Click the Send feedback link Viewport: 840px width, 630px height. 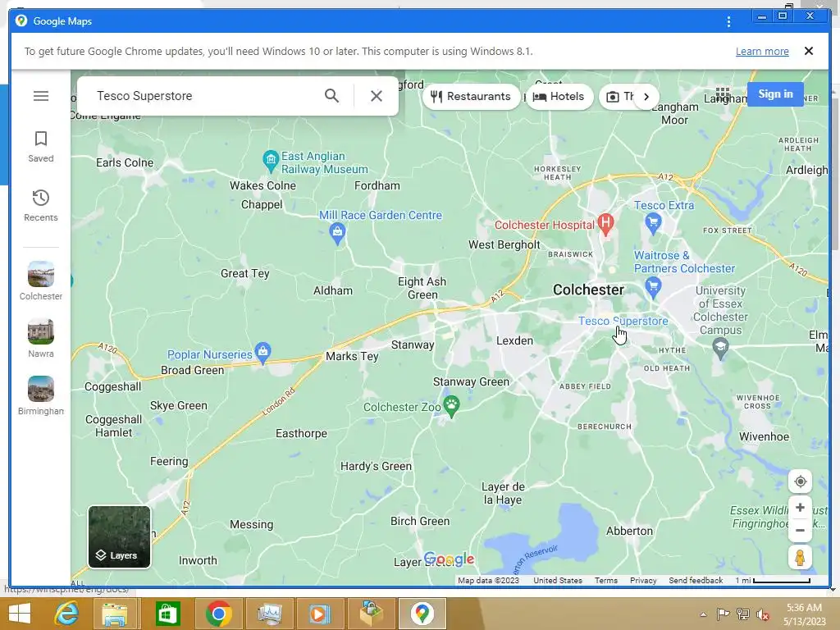[x=696, y=580]
